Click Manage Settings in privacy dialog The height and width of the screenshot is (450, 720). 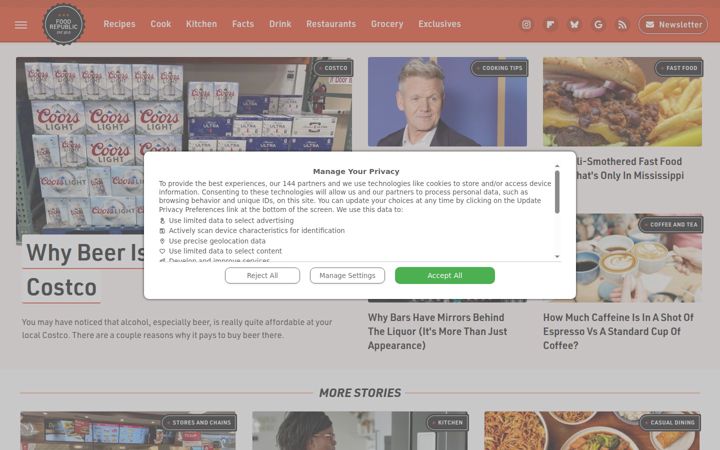point(347,276)
